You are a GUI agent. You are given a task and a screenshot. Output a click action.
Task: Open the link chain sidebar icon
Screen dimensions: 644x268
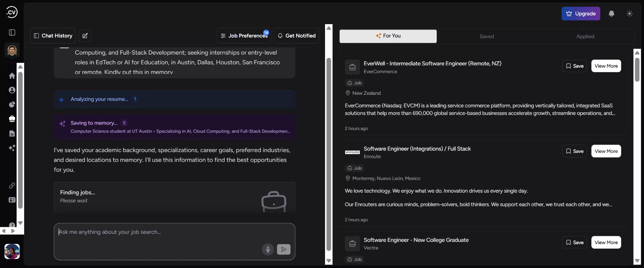coord(12,186)
